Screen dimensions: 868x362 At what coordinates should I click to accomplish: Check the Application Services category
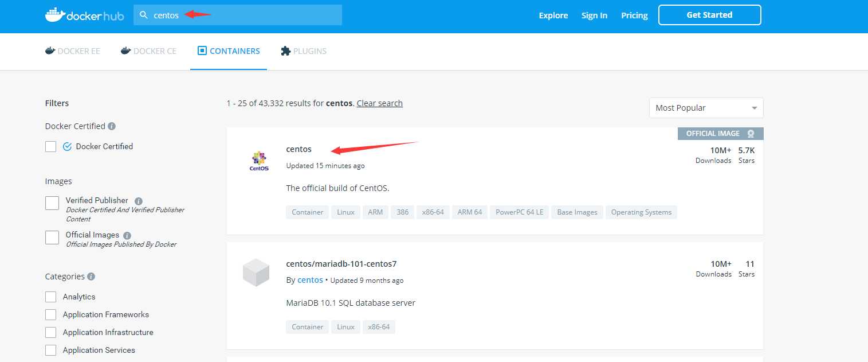51,350
